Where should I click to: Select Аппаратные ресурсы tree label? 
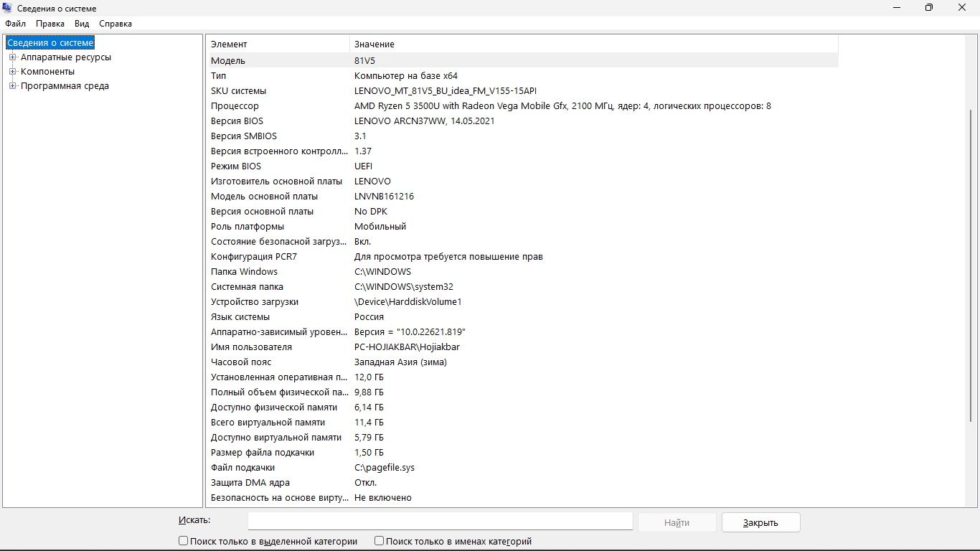[66, 57]
